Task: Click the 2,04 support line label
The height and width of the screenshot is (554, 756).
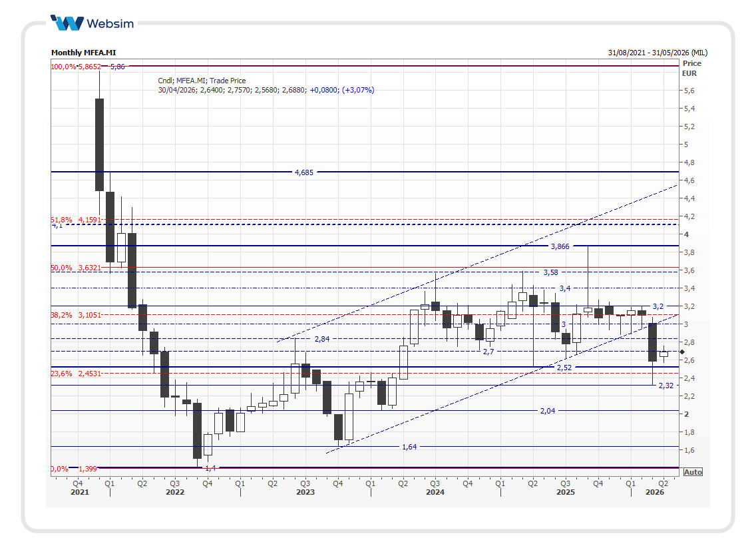Action: point(547,411)
